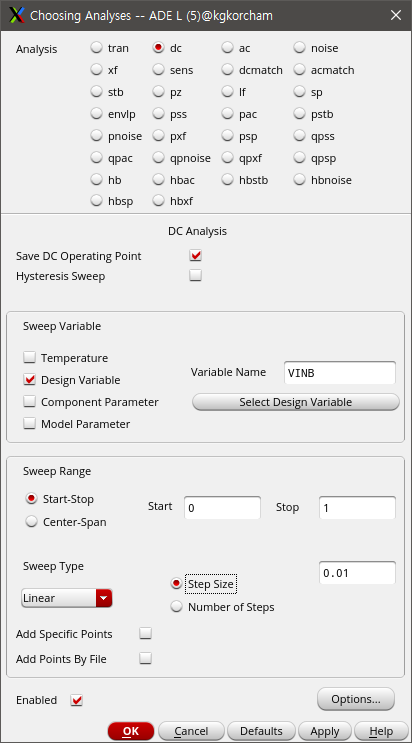
Task: Select the hb analysis radio button
Action: tap(97, 180)
